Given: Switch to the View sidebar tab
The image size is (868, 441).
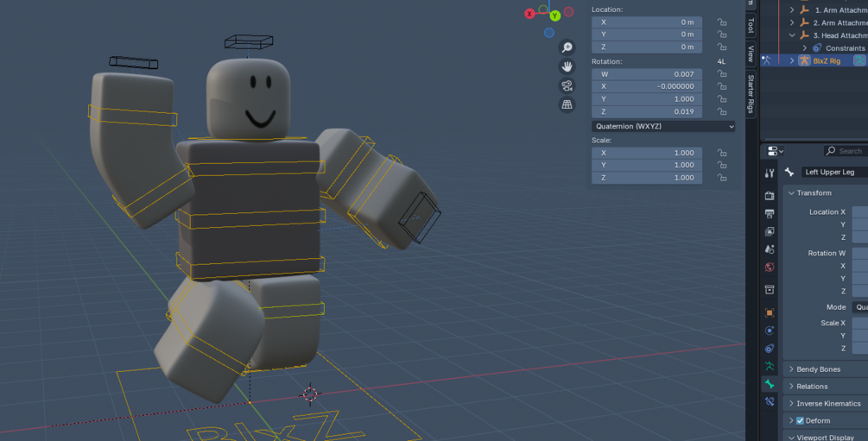Looking at the screenshot, I should click(x=751, y=54).
